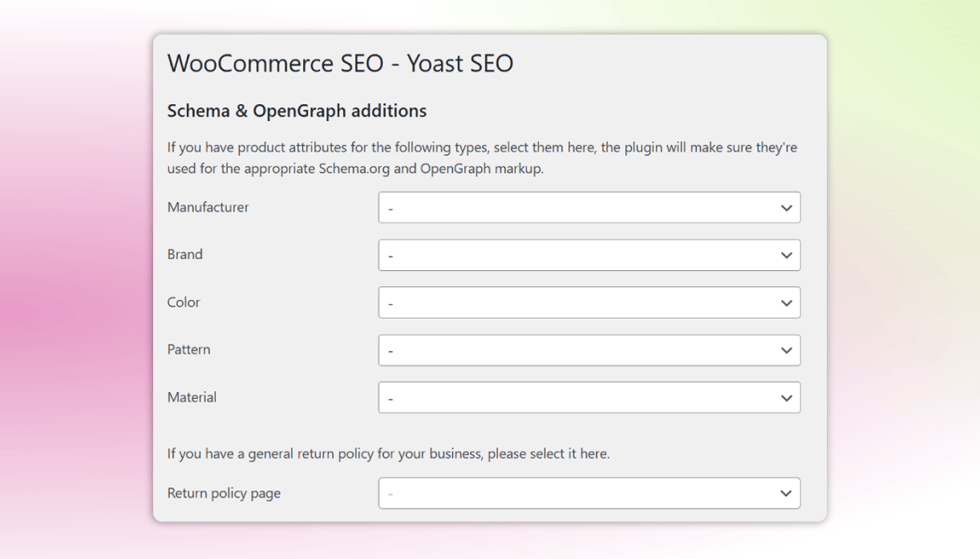980x559 pixels.
Task: Click the Color label
Action: coord(183,302)
